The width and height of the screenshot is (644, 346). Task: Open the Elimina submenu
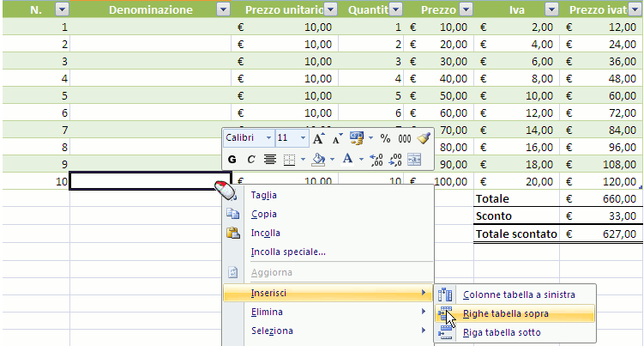coord(328,312)
